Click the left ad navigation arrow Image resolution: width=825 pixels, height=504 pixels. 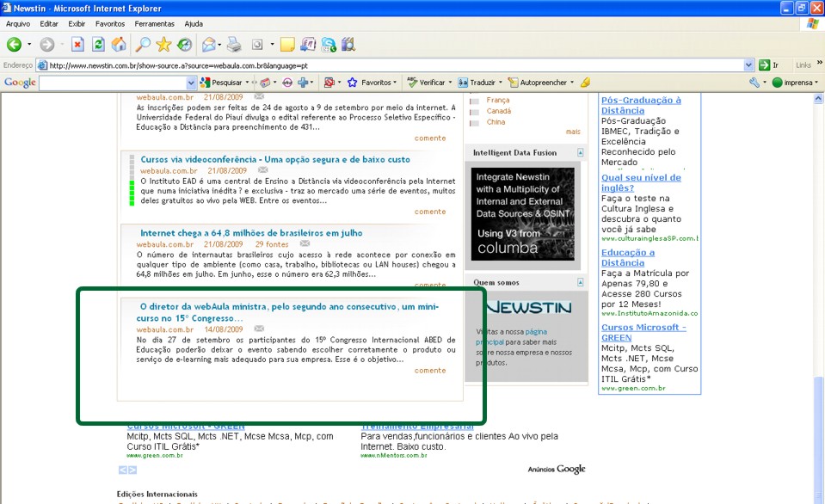pos(123,470)
